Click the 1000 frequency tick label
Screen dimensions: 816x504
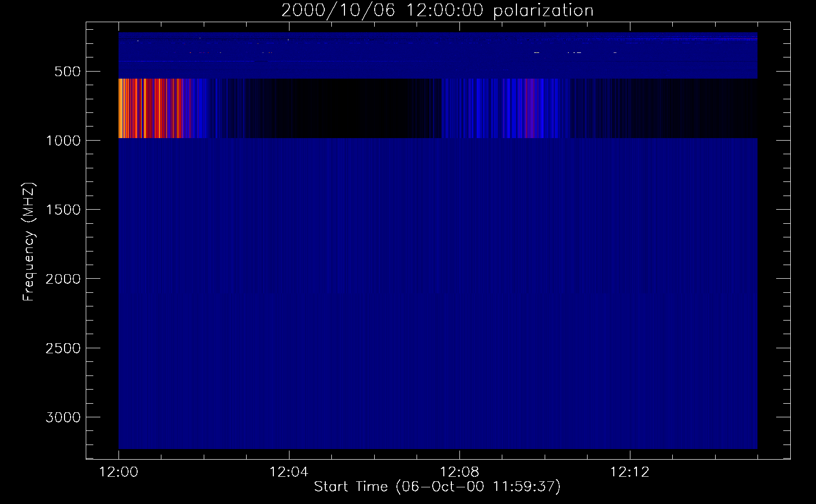63,141
